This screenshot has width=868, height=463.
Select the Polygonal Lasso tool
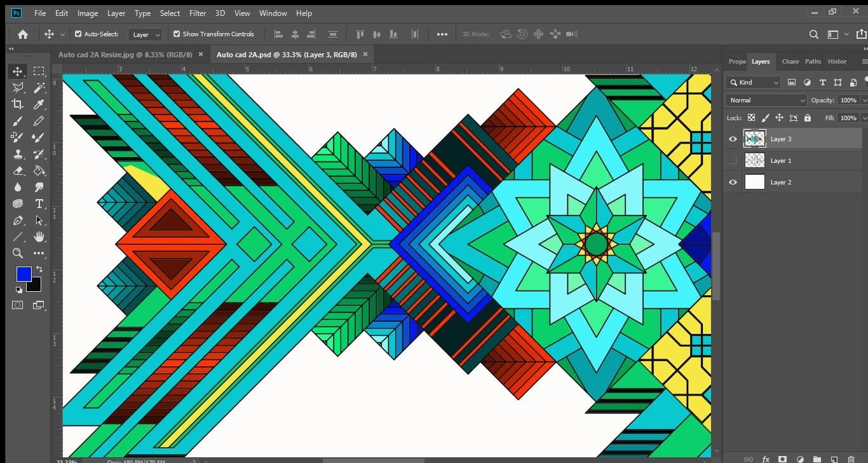click(x=18, y=88)
